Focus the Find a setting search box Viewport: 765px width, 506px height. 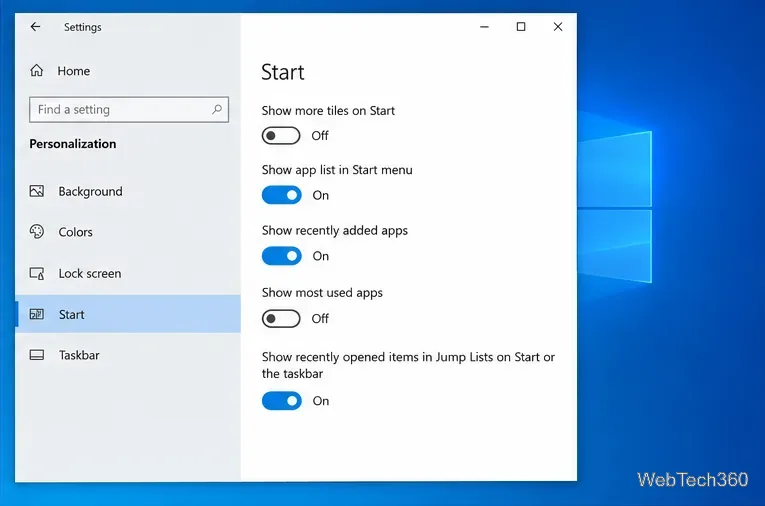tap(129, 109)
